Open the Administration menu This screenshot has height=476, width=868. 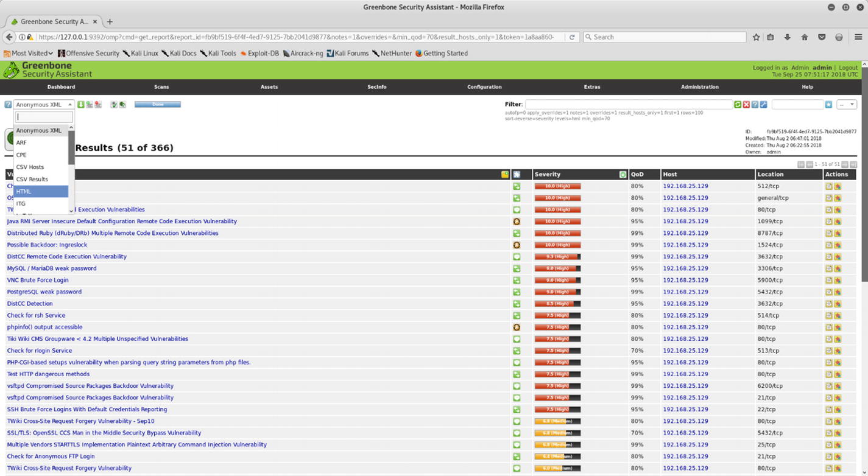pyautogui.click(x=700, y=87)
